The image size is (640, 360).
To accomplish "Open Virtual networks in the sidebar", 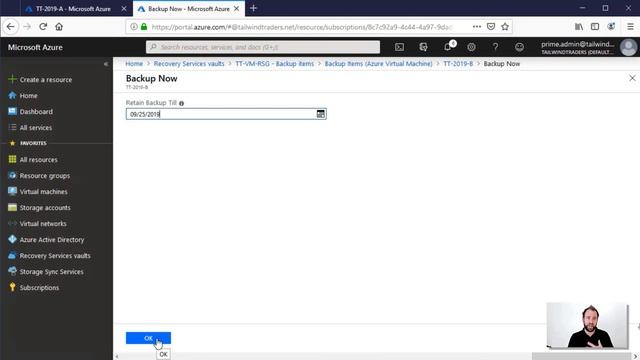I will pos(37,224).
